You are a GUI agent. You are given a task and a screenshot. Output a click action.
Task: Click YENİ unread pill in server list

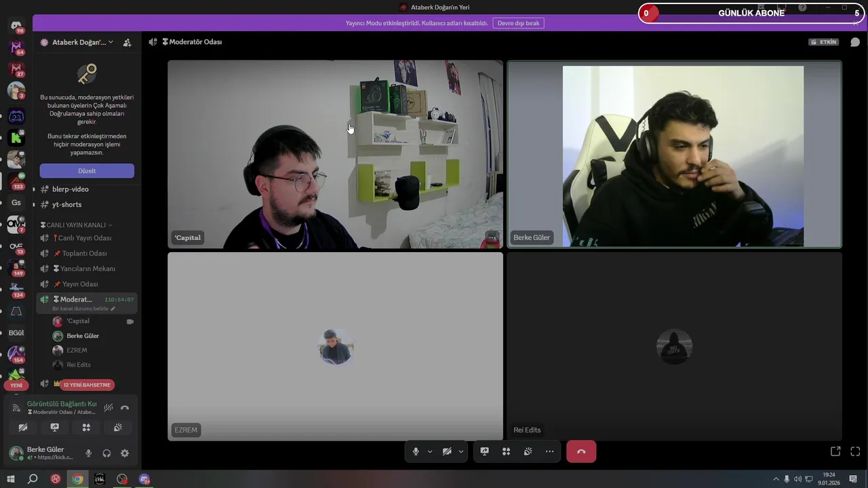(x=16, y=385)
